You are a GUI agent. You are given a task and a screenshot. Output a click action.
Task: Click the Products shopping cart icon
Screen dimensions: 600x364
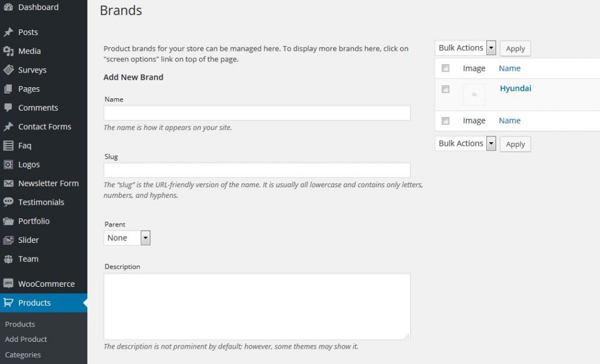[x=8, y=303]
